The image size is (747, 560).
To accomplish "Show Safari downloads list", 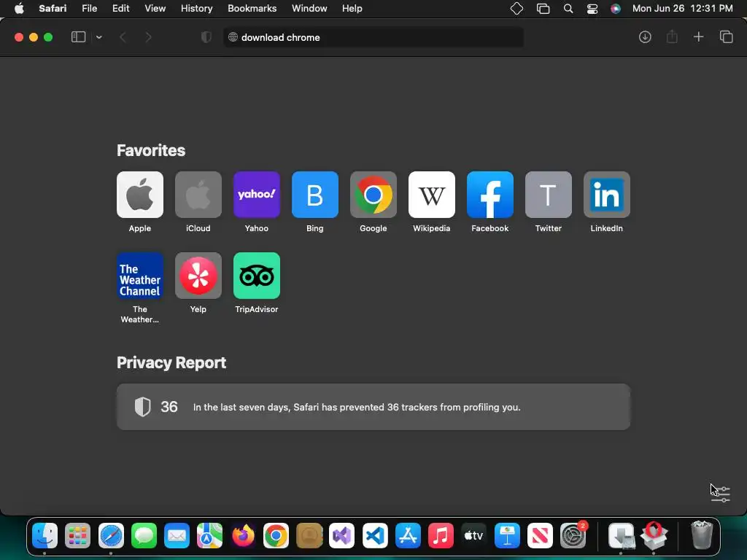I will point(645,37).
